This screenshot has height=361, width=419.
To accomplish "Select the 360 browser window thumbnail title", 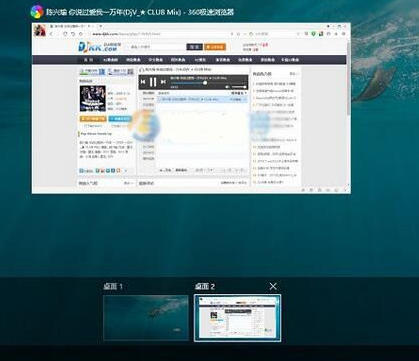I will (x=140, y=12).
